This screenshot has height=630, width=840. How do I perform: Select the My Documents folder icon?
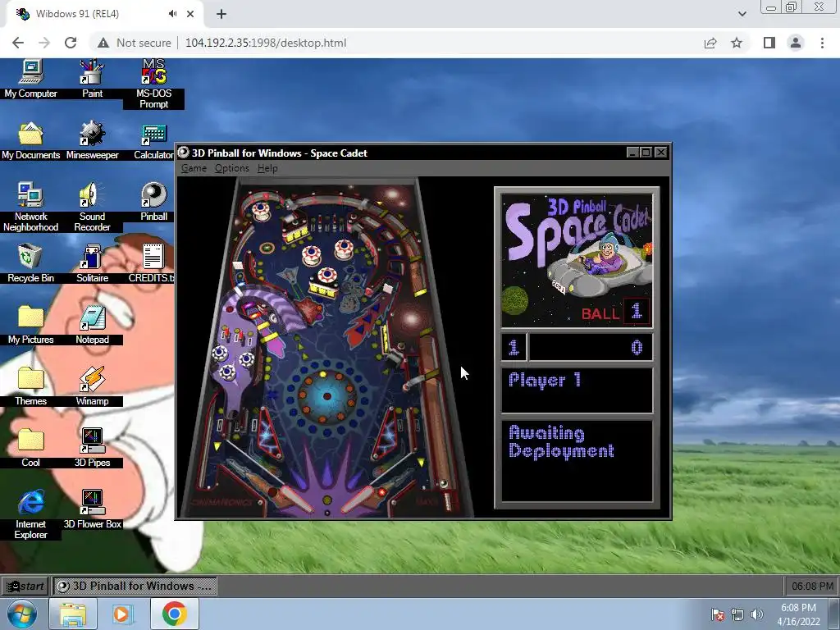coord(30,141)
